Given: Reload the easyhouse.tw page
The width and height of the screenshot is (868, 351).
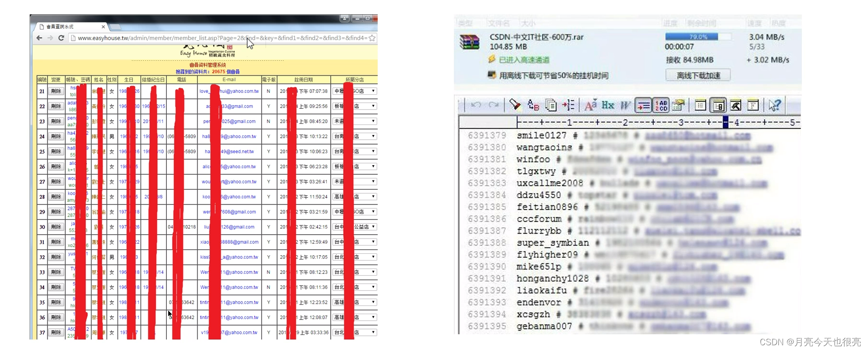Looking at the screenshot, I should (x=61, y=38).
